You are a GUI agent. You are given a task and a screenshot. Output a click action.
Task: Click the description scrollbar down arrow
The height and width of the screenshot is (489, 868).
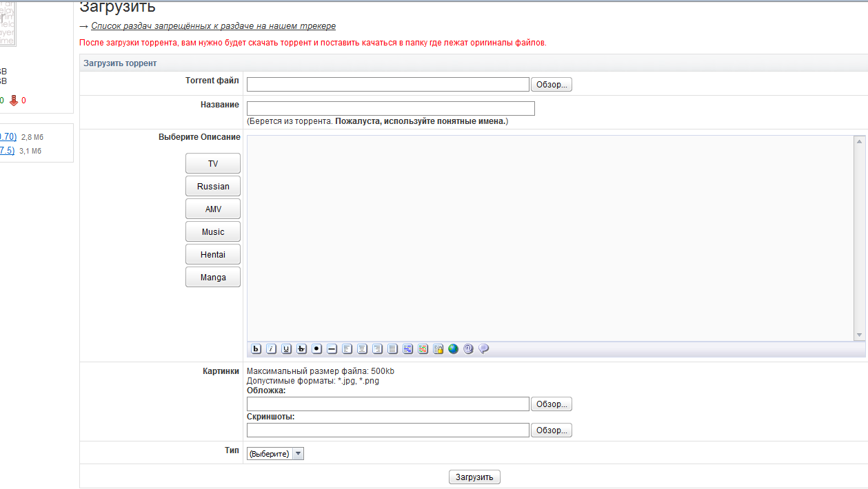coord(859,335)
